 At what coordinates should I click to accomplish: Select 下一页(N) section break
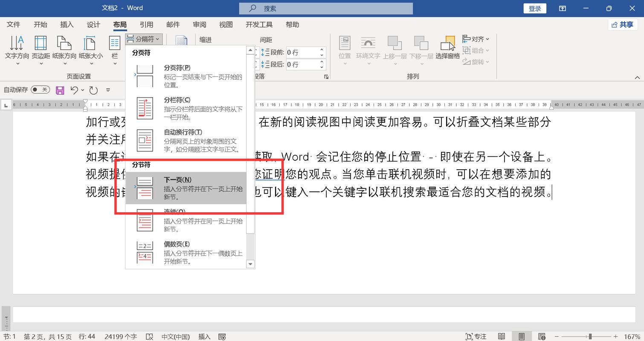[186, 188]
